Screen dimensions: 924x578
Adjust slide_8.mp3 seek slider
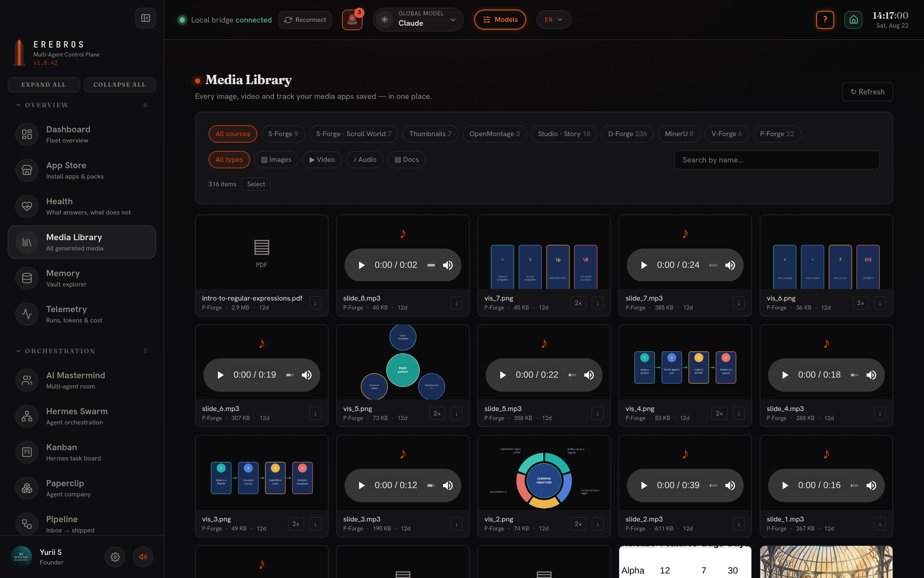coord(431,265)
